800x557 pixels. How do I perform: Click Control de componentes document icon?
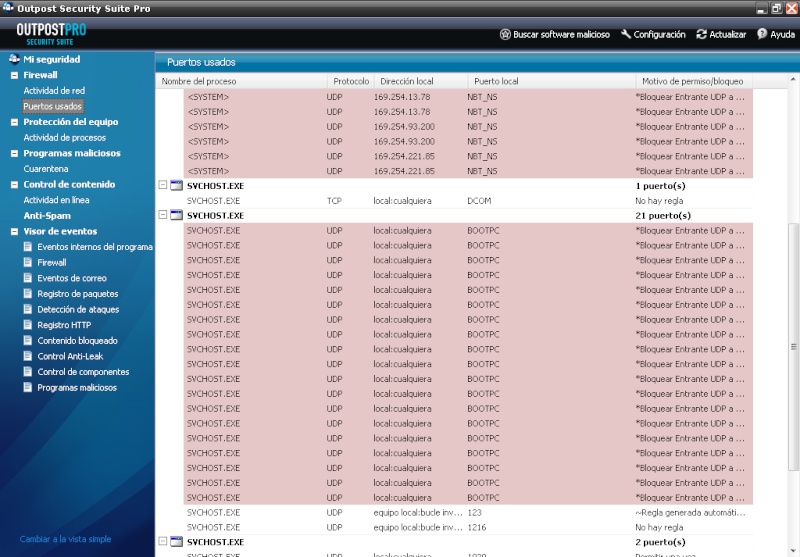(28, 372)
